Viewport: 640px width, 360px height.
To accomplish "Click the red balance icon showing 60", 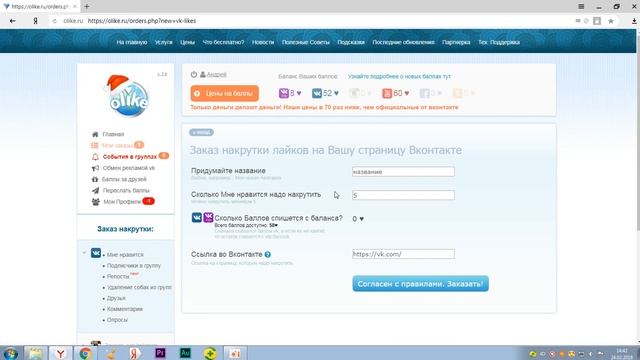I will [387, 93].
